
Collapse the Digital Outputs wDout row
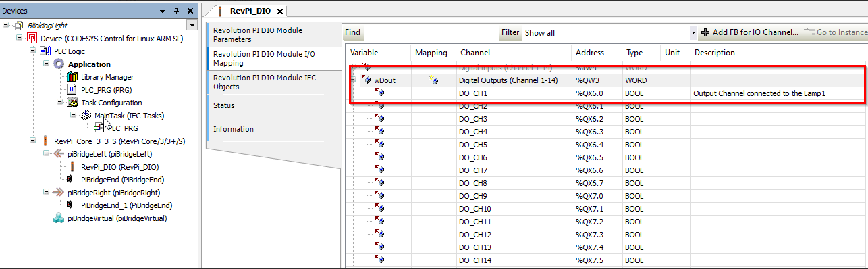pos(353,80)
